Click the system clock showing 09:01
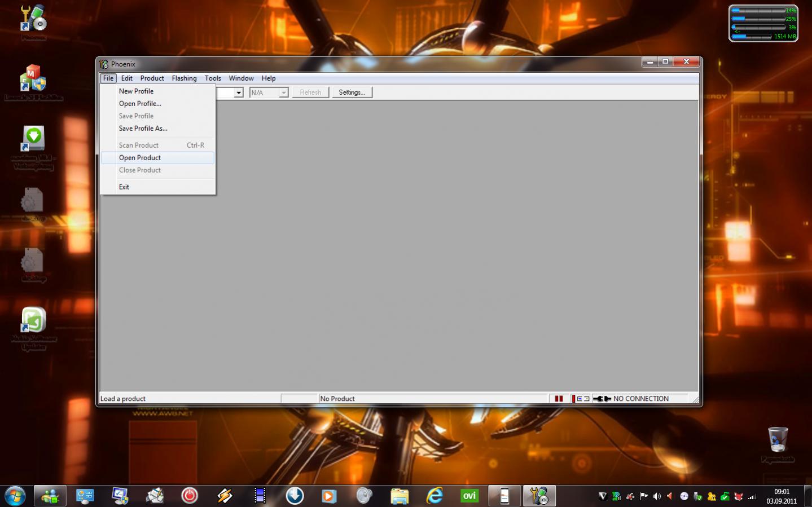The height and width of the screenshot is (507, 812). pyautogui.click(x=782, y=496)
